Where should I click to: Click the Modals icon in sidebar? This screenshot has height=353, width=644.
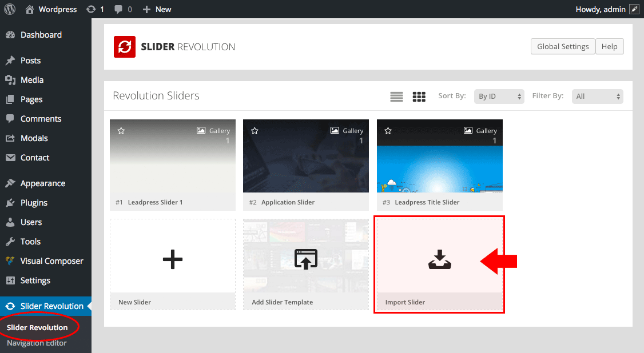click(x=10, y=138)
